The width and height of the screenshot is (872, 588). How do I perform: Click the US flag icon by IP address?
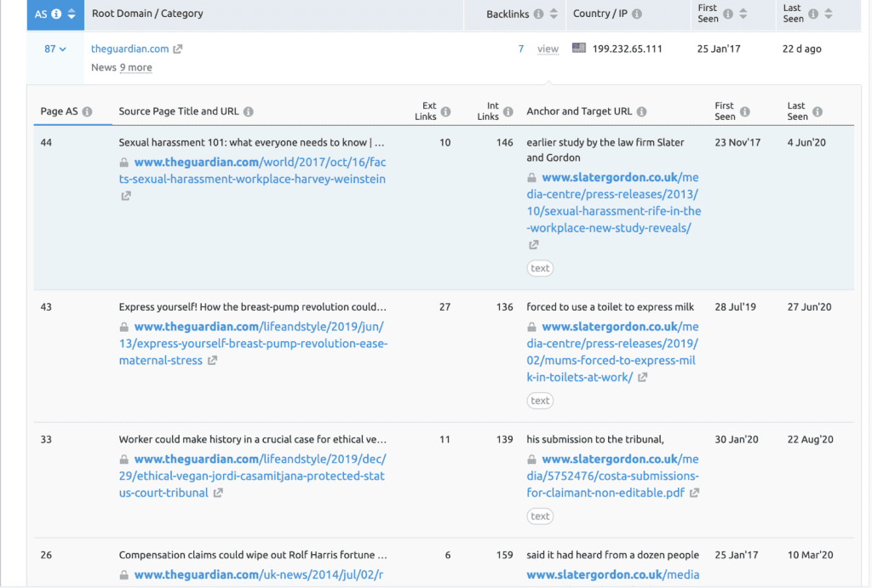click(579, 49)
